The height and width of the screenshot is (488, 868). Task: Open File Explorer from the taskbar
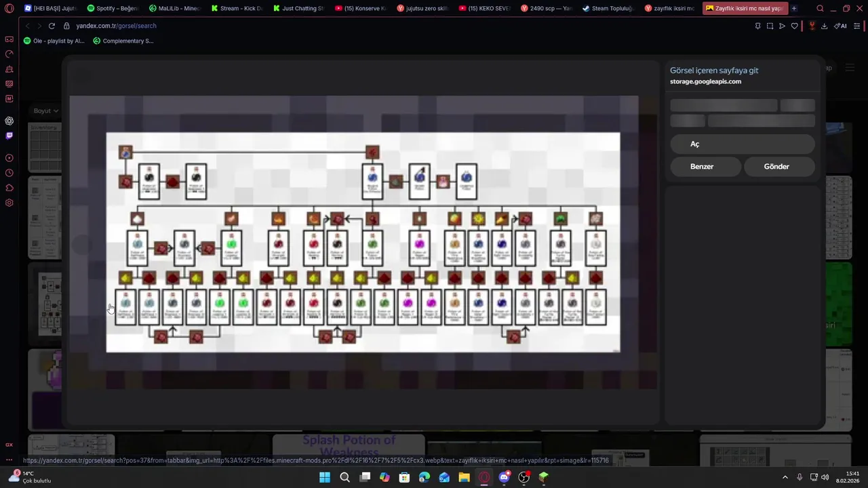click(x=464, y=477)
